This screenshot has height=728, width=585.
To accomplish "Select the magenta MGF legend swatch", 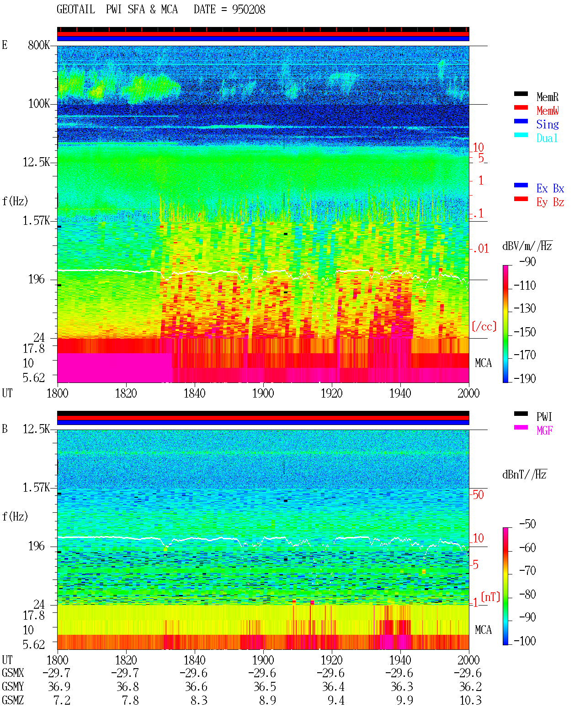I will click(521, 427).
